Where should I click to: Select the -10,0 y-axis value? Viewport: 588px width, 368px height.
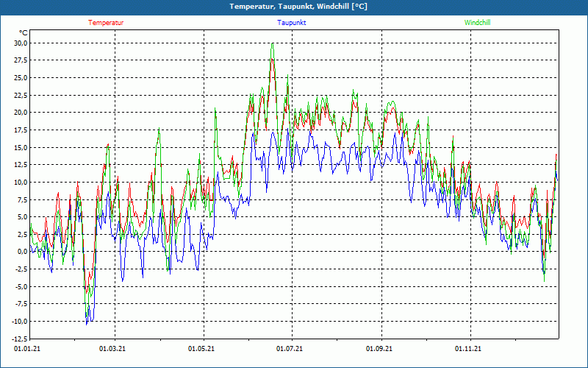(20, 322)
